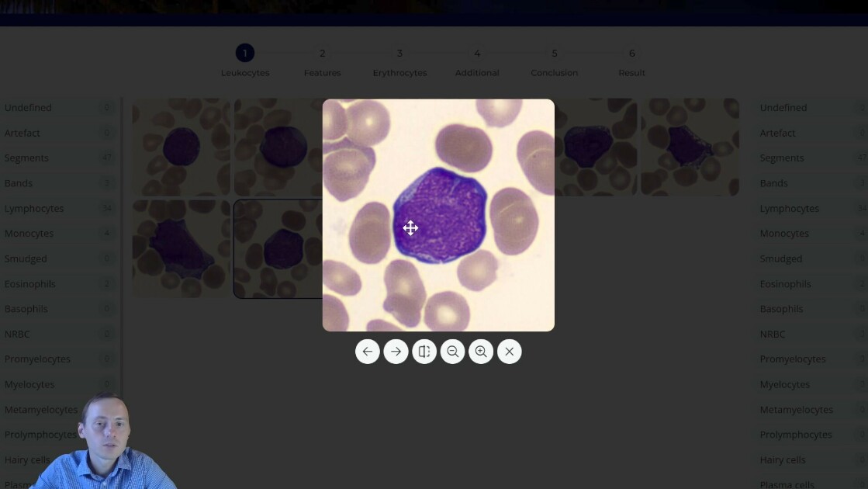Close the enlarged cell image viewer
Screen dimensions: 868x489
(509, 352)
